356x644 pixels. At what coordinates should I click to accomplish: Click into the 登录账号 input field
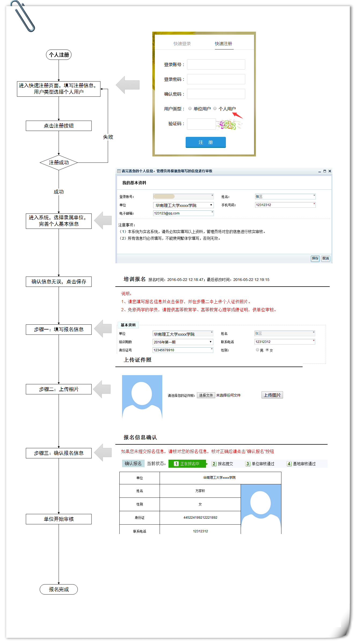click(216, 64)
